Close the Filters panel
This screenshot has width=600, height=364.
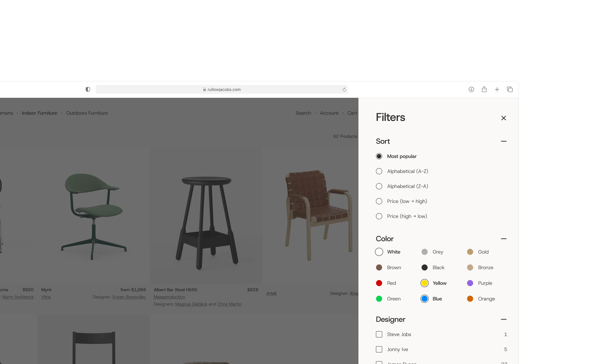(x=504, y=118)
